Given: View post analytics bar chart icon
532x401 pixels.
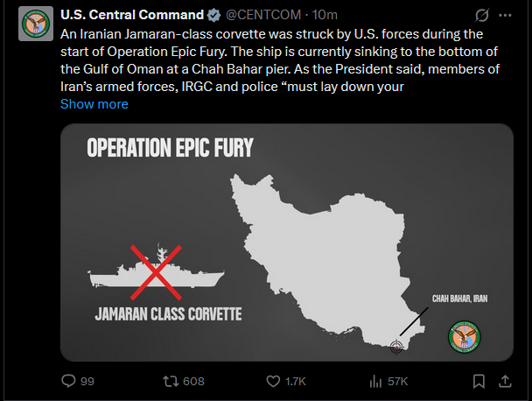Looking at the screenshot, I should (376, 381).
